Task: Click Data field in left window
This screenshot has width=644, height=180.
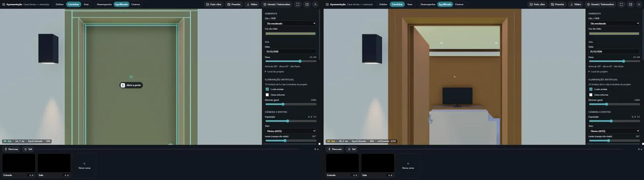Action: tap(290, 51)
